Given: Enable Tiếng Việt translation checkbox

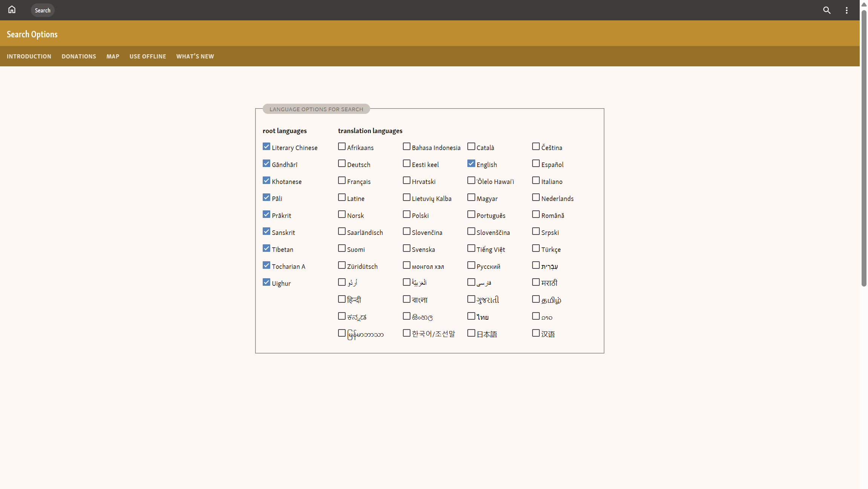Looking at the screenshot, I should click(x=471, y=248).
